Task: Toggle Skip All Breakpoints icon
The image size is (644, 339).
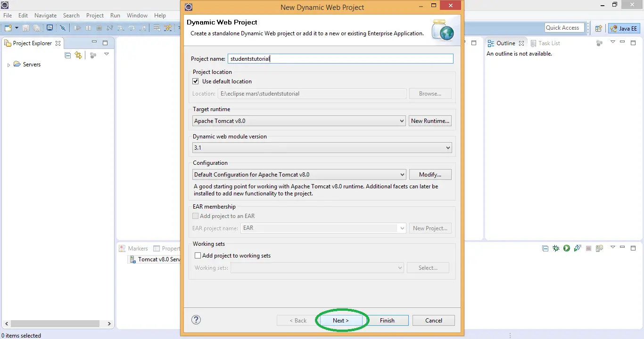Action: pyautogui.click(x=63, y=28)
